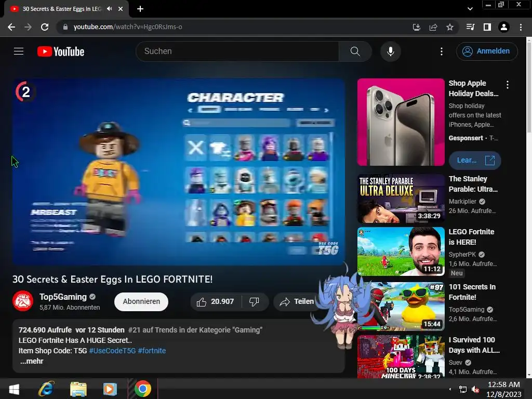This screenshot has width=532, height=399.
Task: Select the 30 Secrets & Easter Eggs tab
Action: 62,9
